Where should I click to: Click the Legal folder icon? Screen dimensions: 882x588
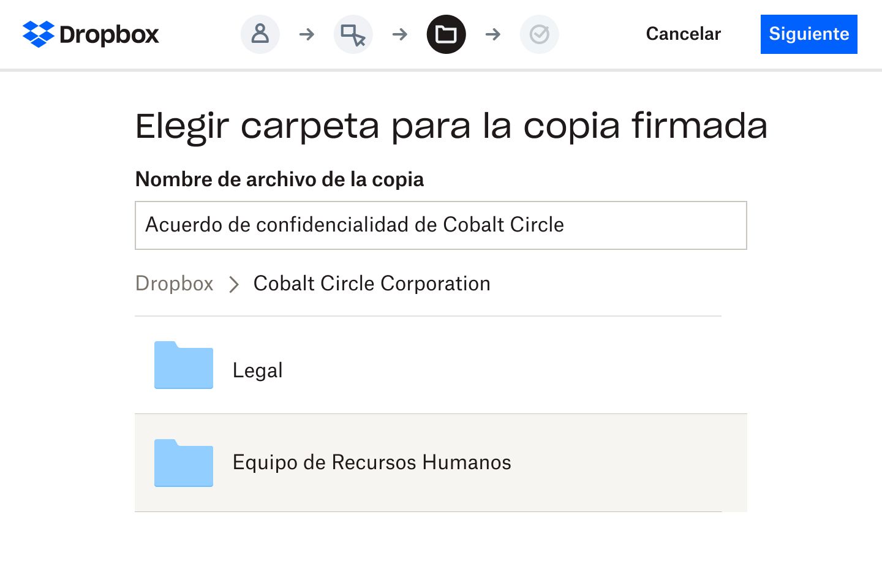point(184,365)
